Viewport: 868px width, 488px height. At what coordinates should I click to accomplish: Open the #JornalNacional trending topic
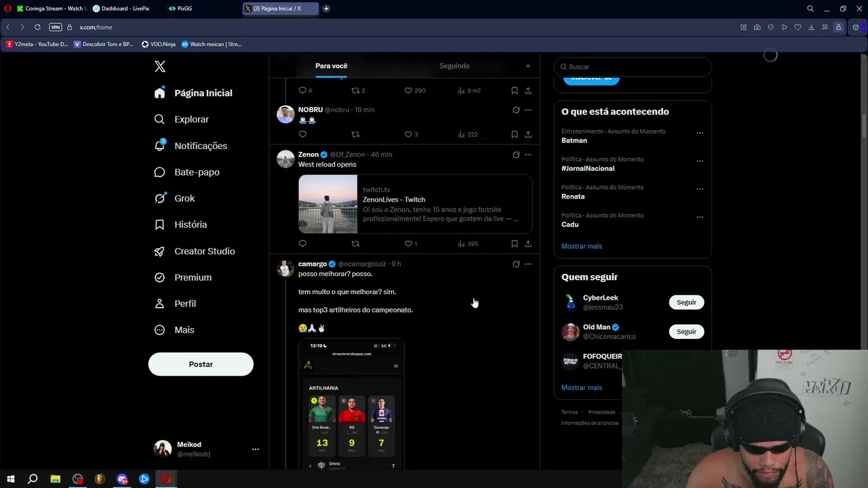coord(588,168)
